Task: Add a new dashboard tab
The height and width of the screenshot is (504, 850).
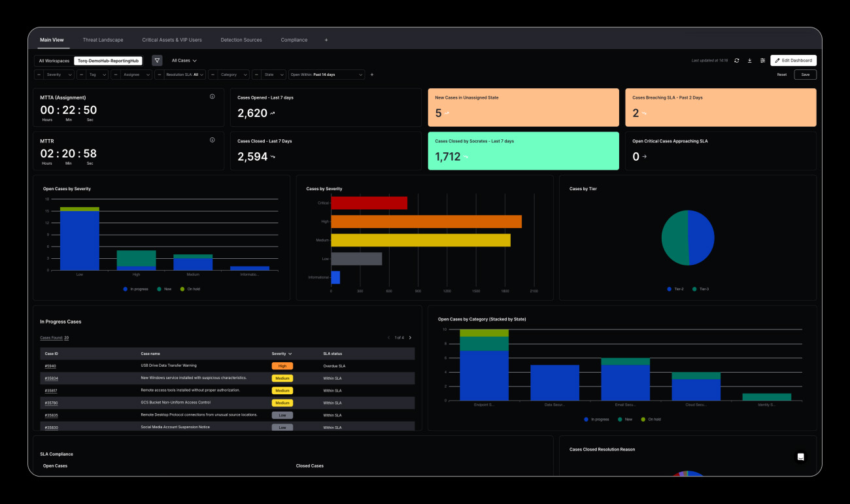Action: tap(326, 40)
